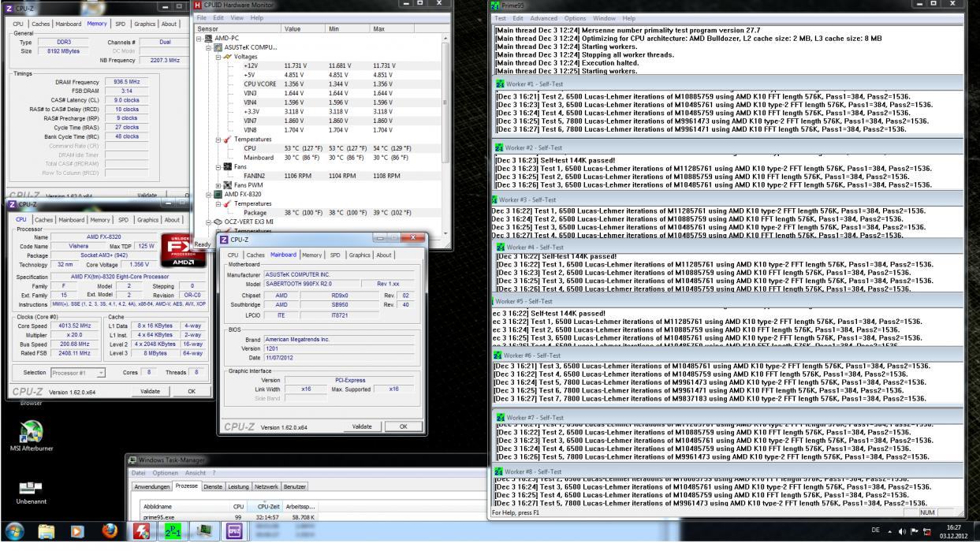This screenshot has height=551, width=980.
Task: Click OK in front Mainboard CPU-Z window
Action: click(x=404, y=426)
